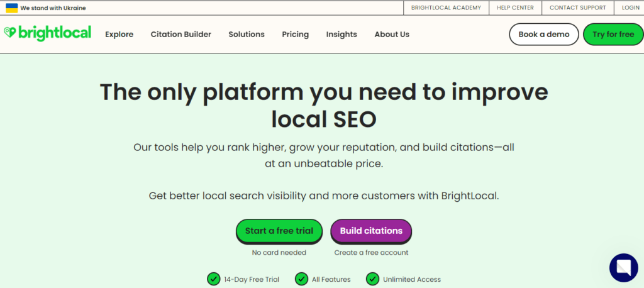Click the 'Get better local search visibility' sentence
The image size is (644, 288).
click(324, 196)
